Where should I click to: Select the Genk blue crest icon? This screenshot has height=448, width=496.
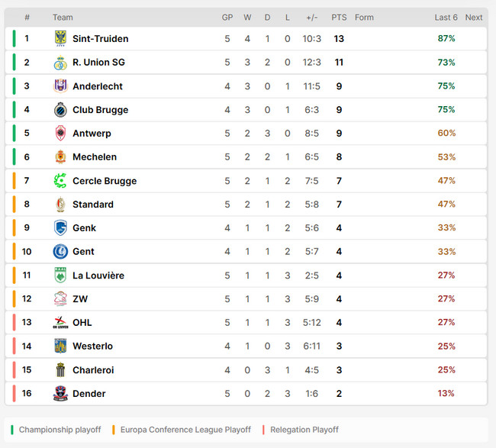[60, 228]
